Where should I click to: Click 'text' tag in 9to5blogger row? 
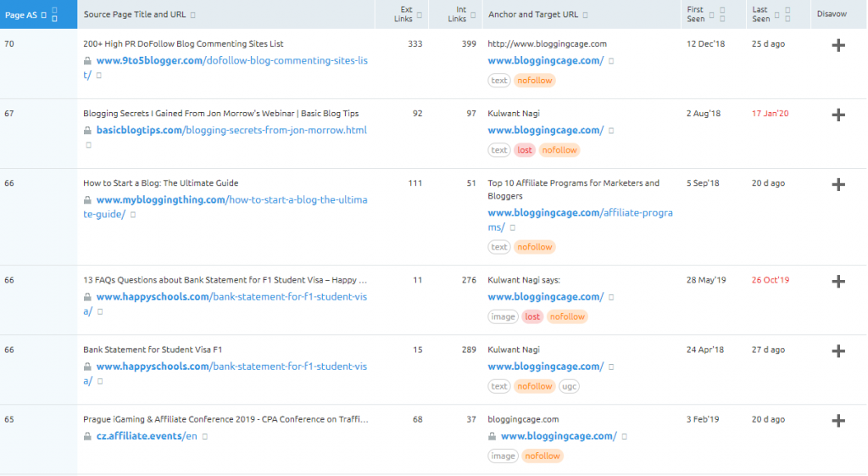tap(498, 81)
